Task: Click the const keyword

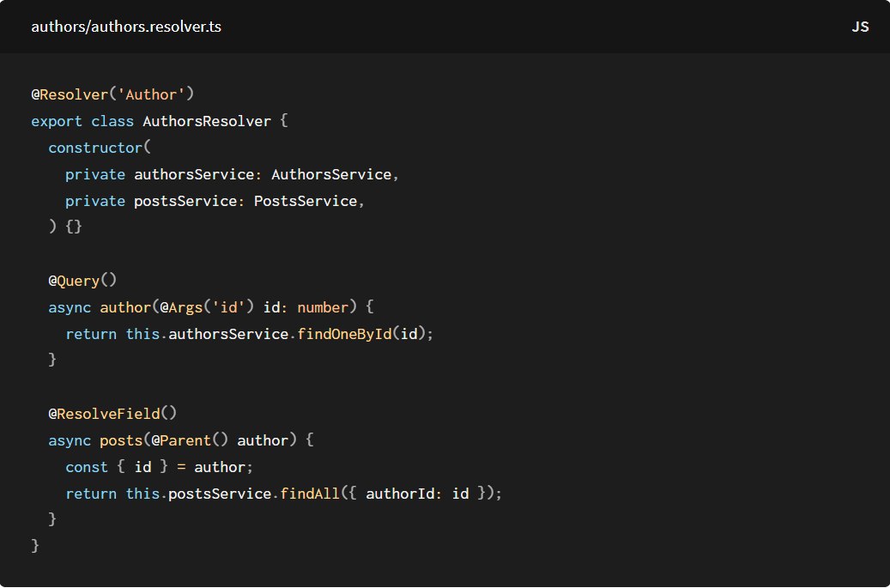Action: click(x=87, y=467)
